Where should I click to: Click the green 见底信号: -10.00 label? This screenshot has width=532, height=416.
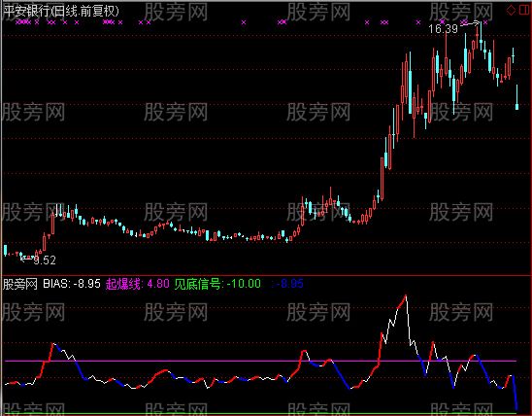click(x=217, y=284)
